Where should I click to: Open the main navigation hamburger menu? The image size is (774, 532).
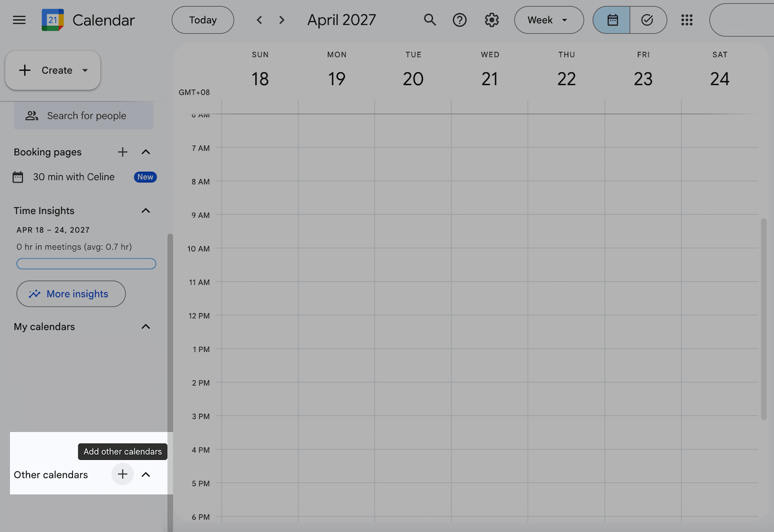19,20
